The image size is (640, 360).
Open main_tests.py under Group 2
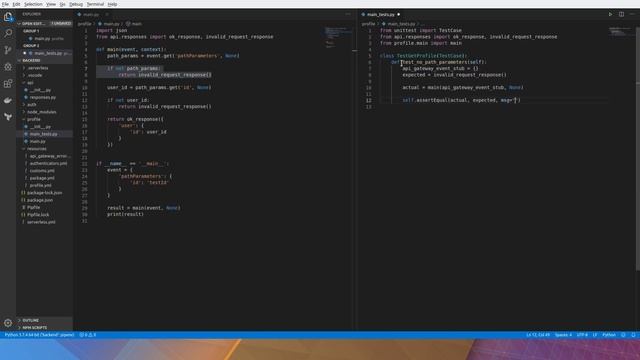pos(44,53)
